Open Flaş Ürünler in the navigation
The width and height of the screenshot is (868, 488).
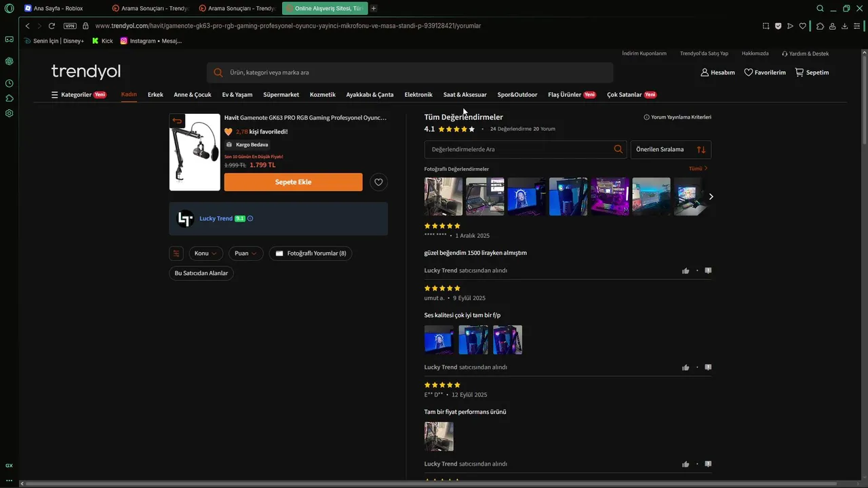click(572, 95)
